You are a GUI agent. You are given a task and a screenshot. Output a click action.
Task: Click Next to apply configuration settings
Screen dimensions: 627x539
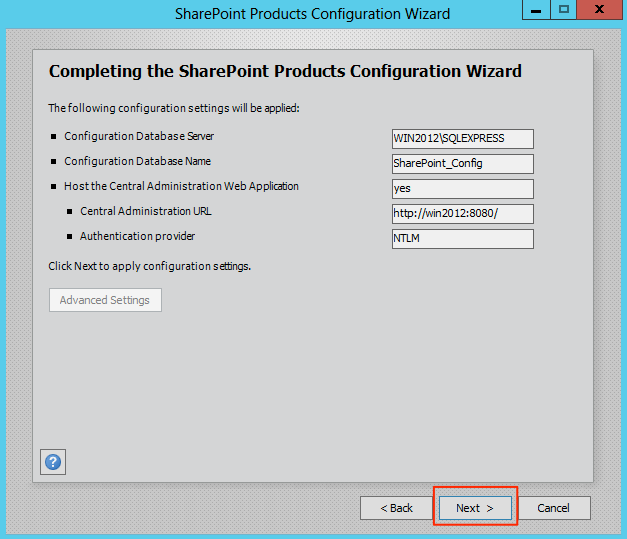(475, 508)
